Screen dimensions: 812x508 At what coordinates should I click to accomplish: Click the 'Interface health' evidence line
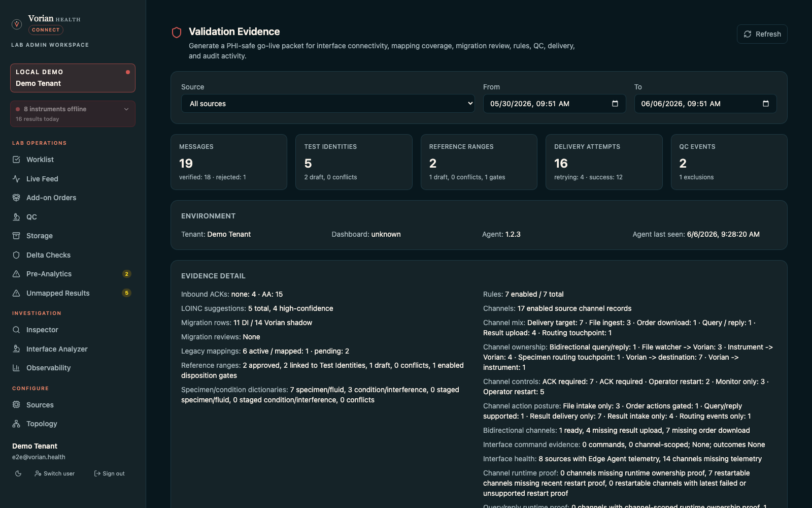tap(622, 459)
